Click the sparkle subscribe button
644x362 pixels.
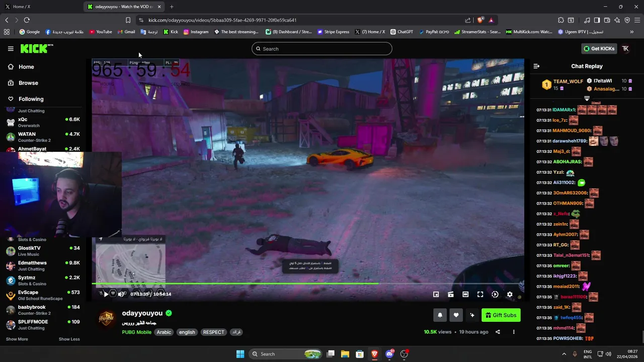(472, 315)
